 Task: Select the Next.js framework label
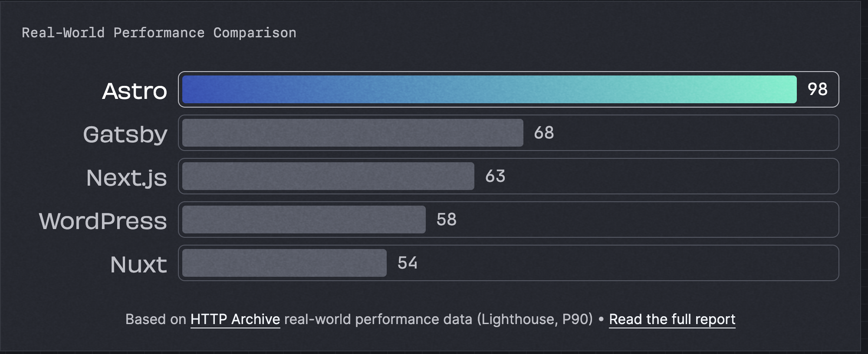pos(126,178)
